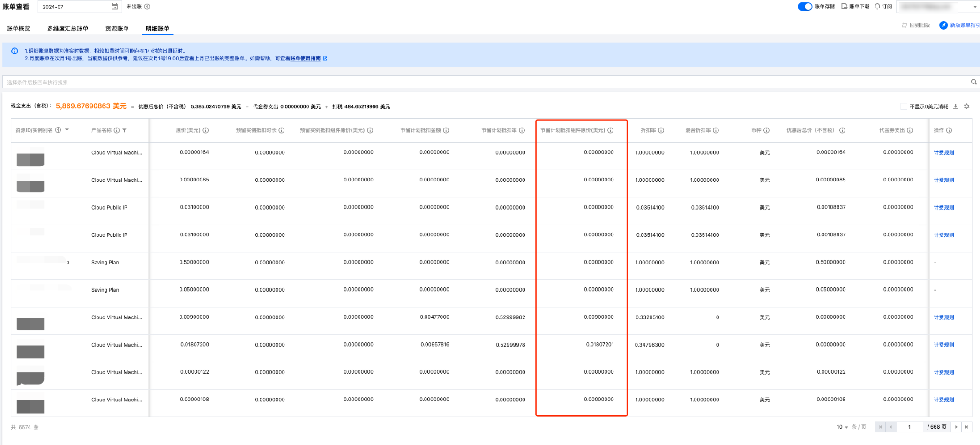Click the record count text 共 6674 条
980x445 pixels.
tap(25, 427)
